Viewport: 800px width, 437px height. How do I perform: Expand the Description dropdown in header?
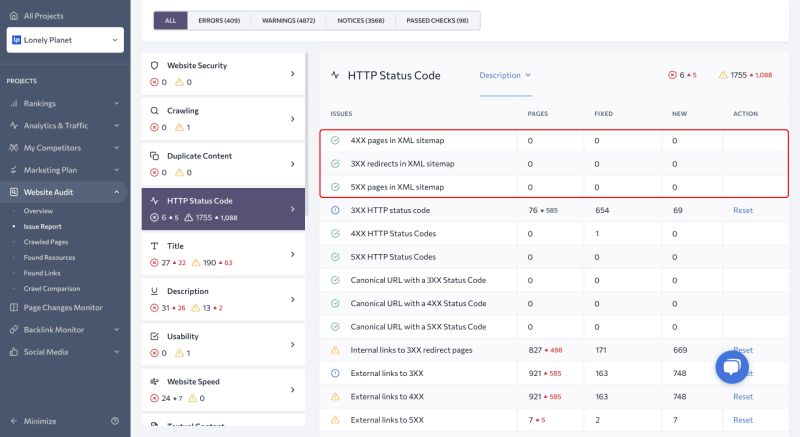pyautogui.click(x=505, y=75)
